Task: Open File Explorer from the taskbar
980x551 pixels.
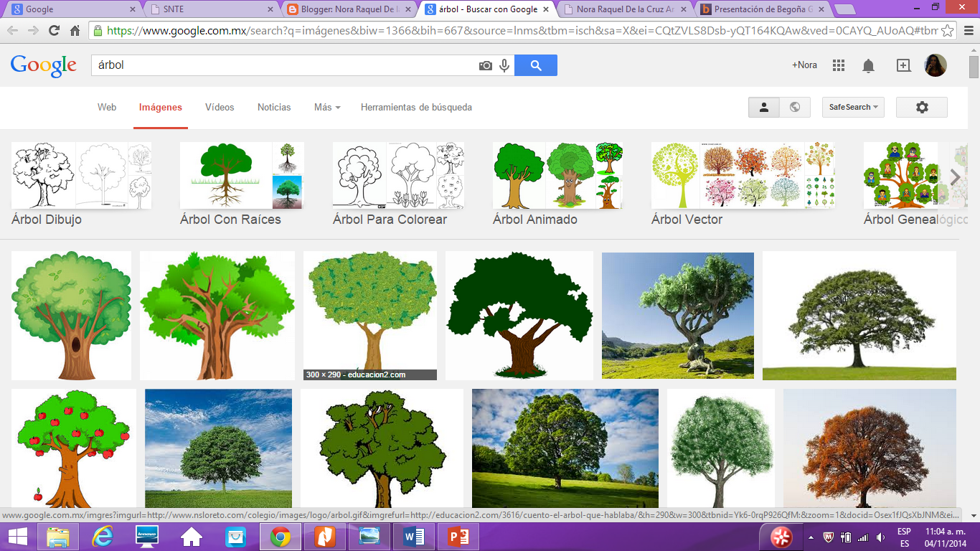Action: click(58, 537)
